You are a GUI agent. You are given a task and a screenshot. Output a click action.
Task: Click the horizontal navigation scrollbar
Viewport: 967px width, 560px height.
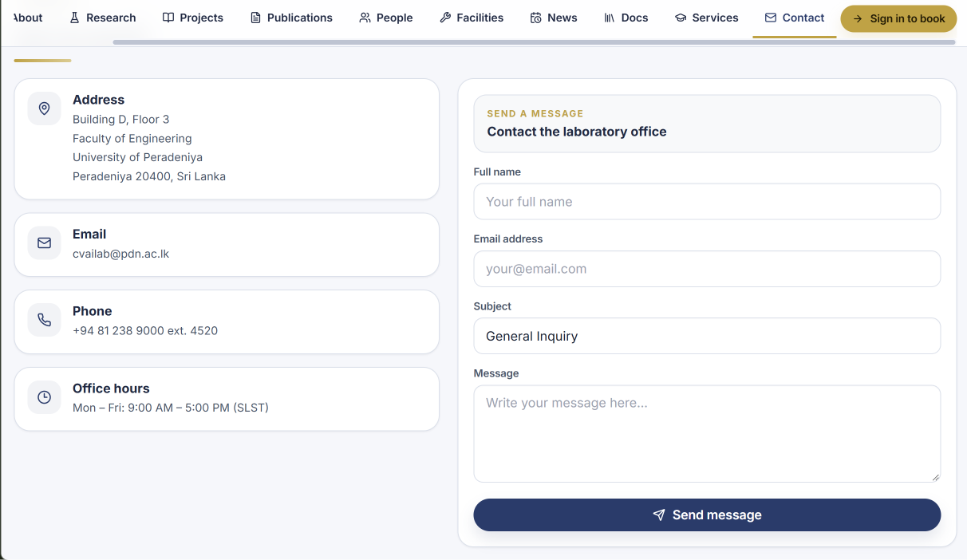pos(534,42)
